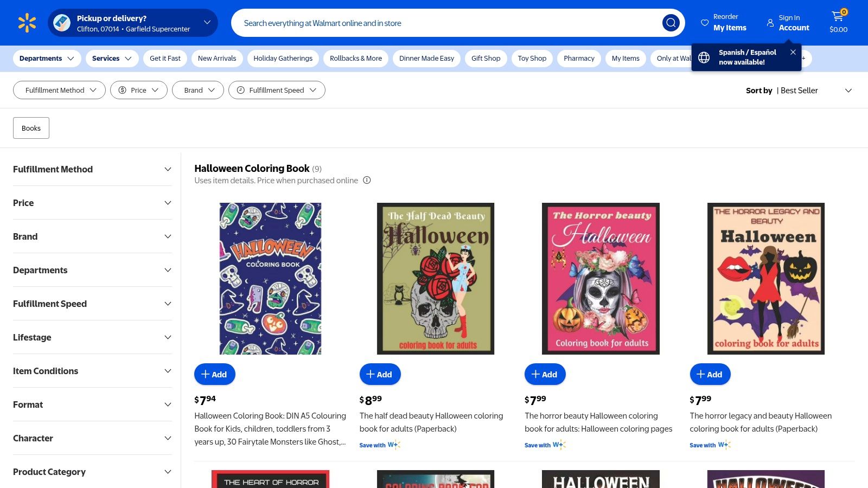Add the $7.94 Halloween Coloring Book
The height and width of the screenshot is (488, 868).
pyautogui.click(x=215, y=374)
